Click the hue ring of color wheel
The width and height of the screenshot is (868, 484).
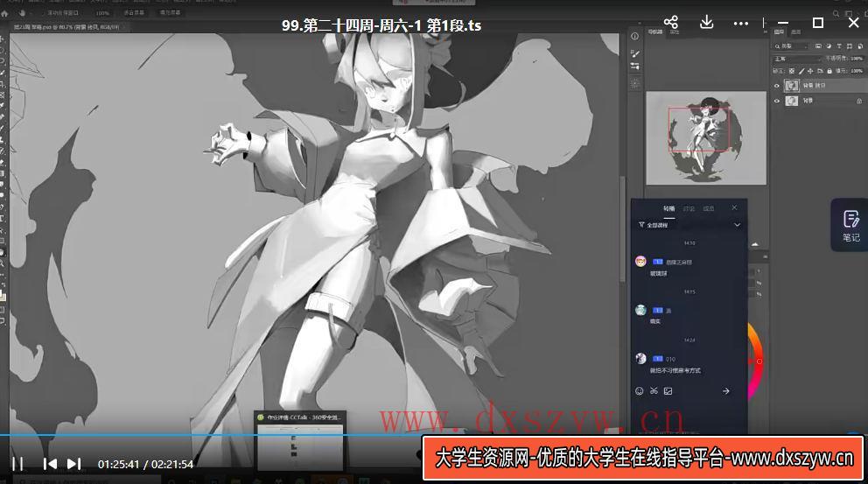(x=757, y=343)
